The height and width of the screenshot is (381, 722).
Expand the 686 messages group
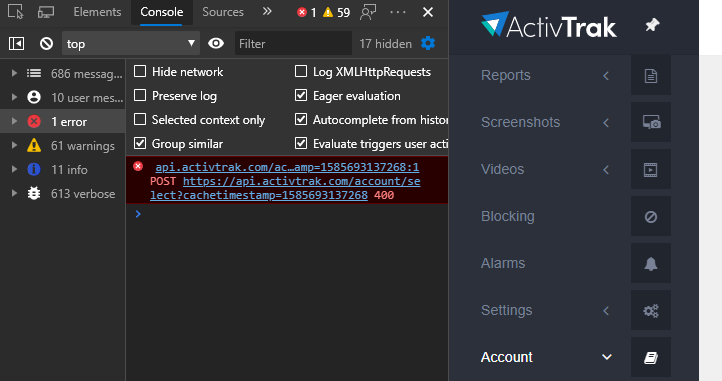(x=14, y=73)
